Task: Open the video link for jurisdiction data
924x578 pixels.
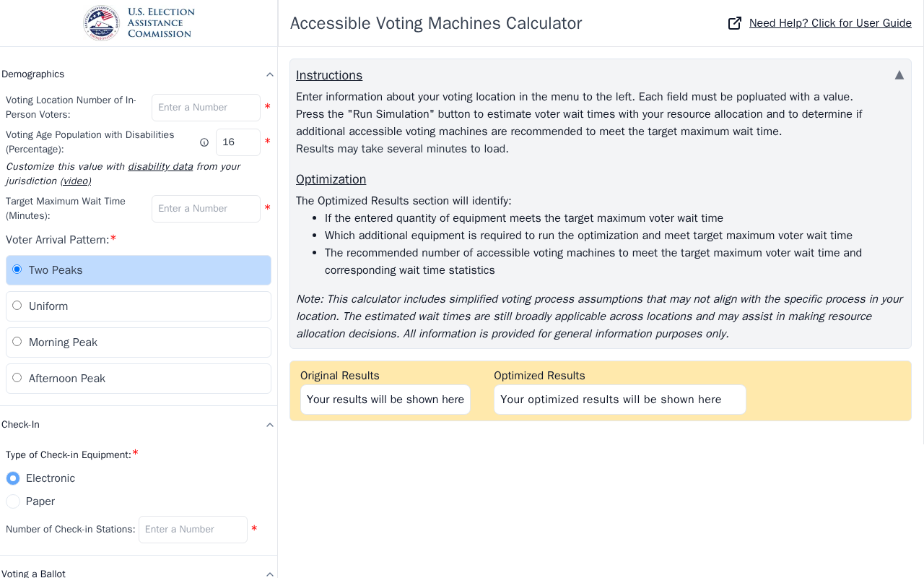Action: (76, 181)
